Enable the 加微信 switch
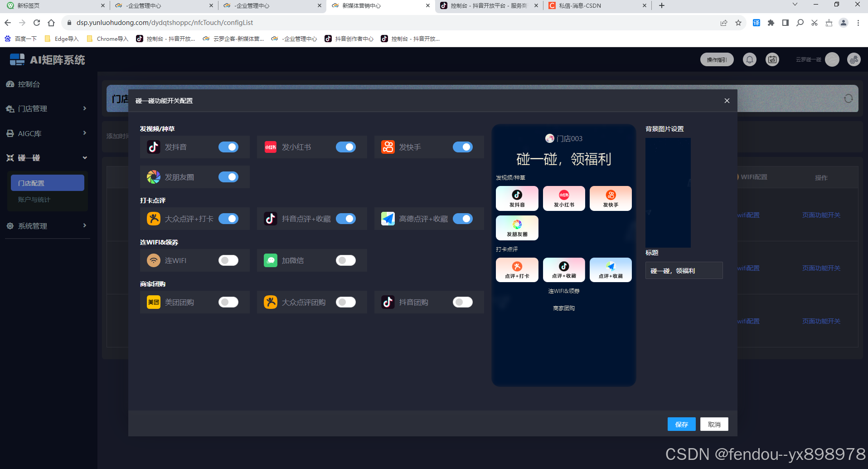 tap(346, 260)
